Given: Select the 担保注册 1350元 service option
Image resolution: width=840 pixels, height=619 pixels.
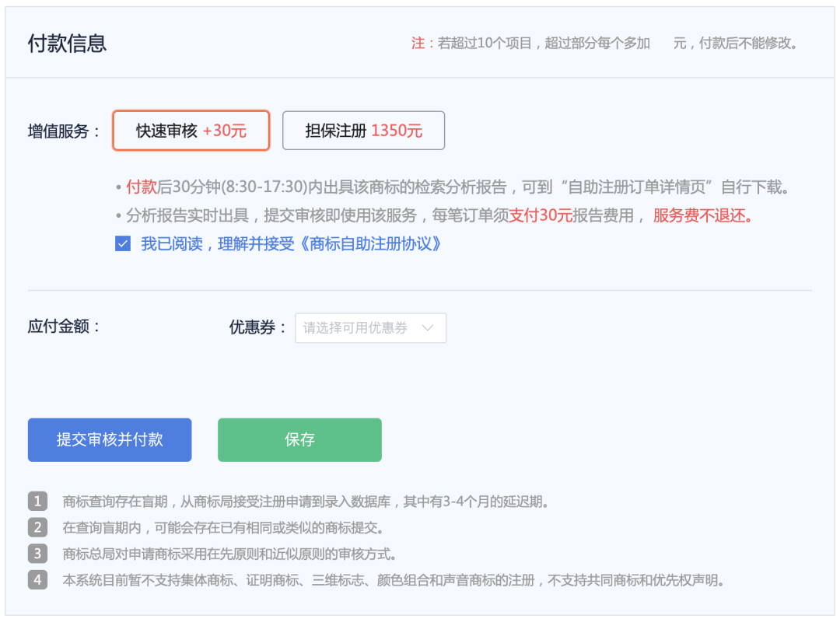Looking at the screenshot, I should pyautogui.click(x=363, y=131).
